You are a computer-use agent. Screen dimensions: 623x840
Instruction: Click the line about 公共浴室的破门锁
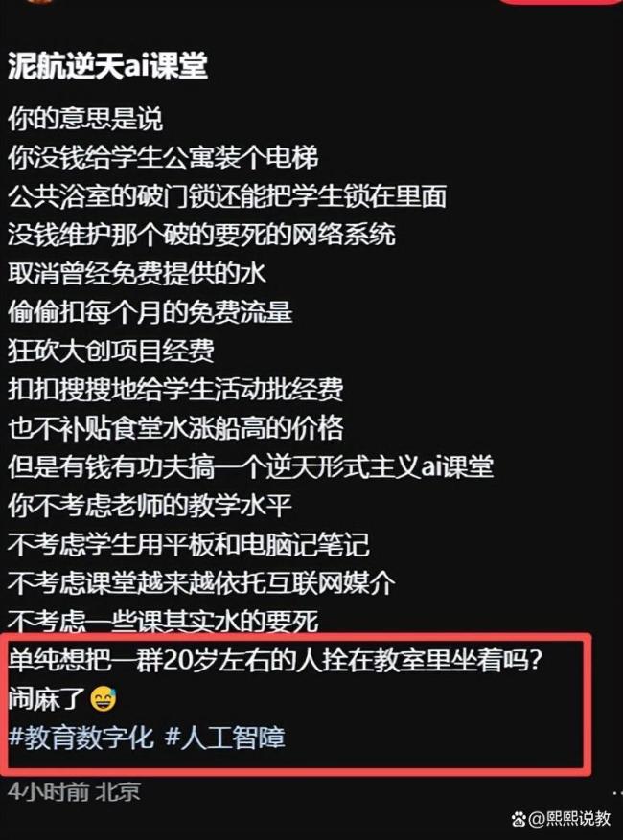click(x=227, y=195)
